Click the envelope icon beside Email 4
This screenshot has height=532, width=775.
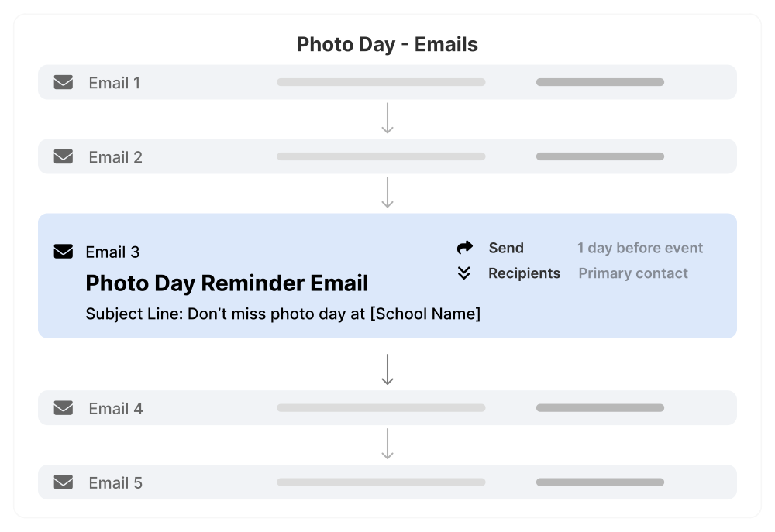[64, 407]
